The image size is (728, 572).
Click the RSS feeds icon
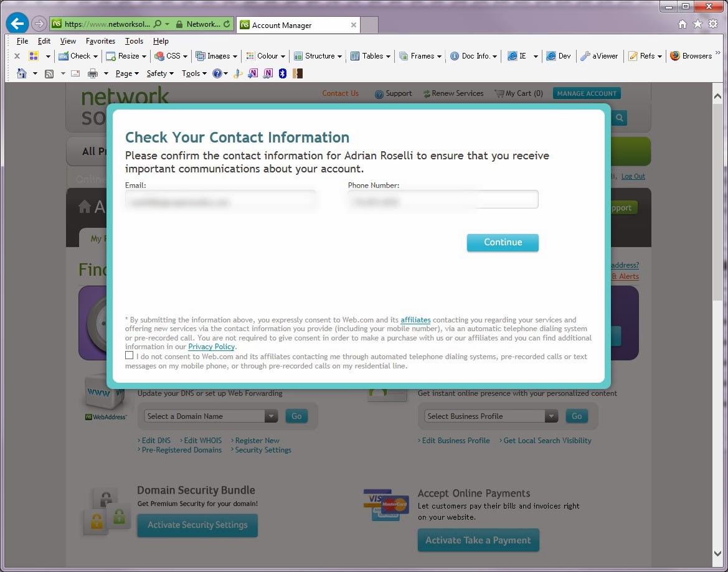coord(49,74)
